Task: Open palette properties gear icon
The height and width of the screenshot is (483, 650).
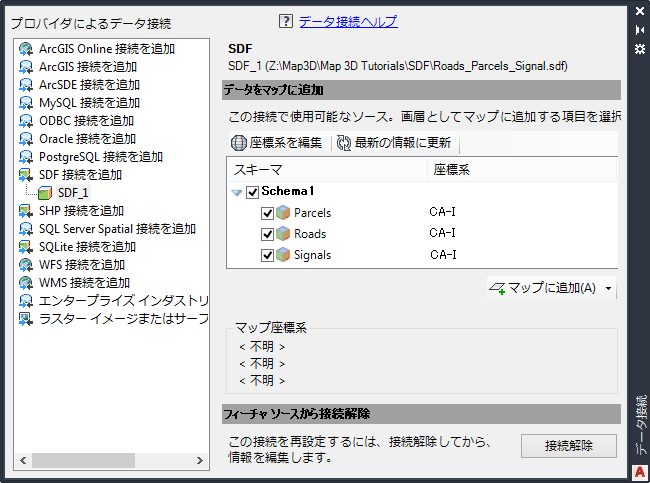Action: click(x=640, y=49)
